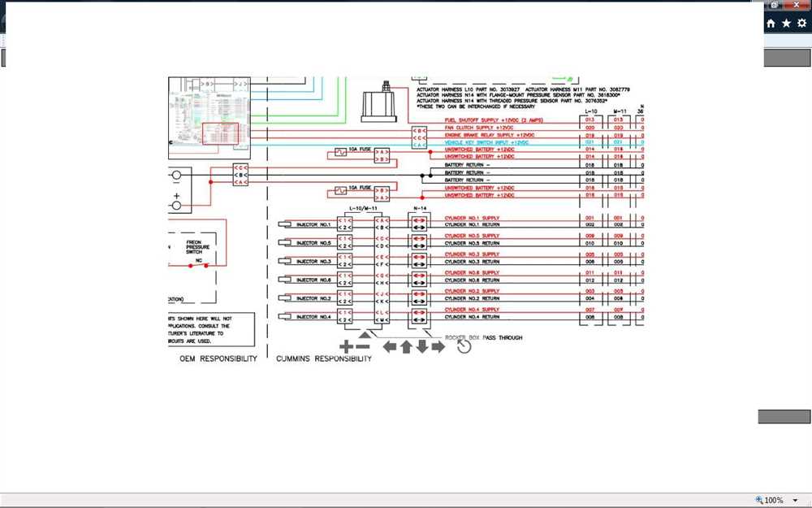The height and width of the screenshot is (508, 812).
Task: Open the favorites star menu
Action: tap(786, 24)
